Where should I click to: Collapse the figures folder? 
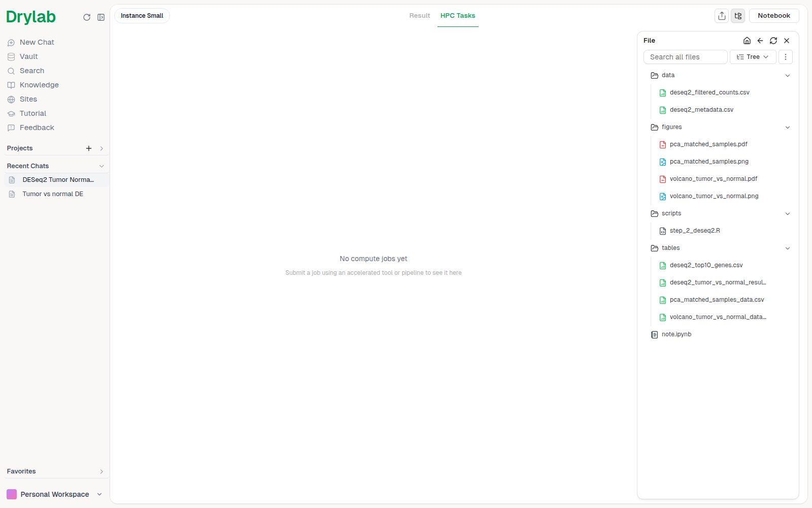[x=788, y=128]
